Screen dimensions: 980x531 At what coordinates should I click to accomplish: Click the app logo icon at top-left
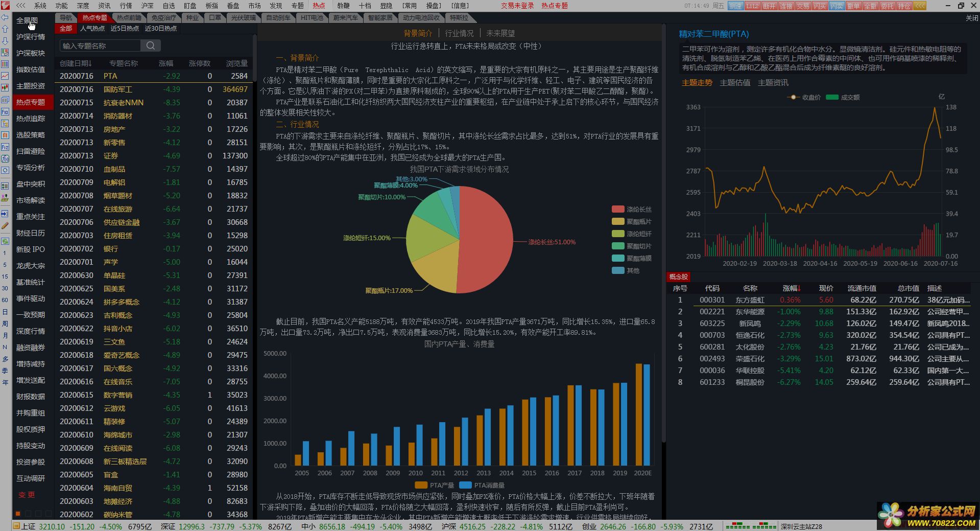click(x=5, y=5)
